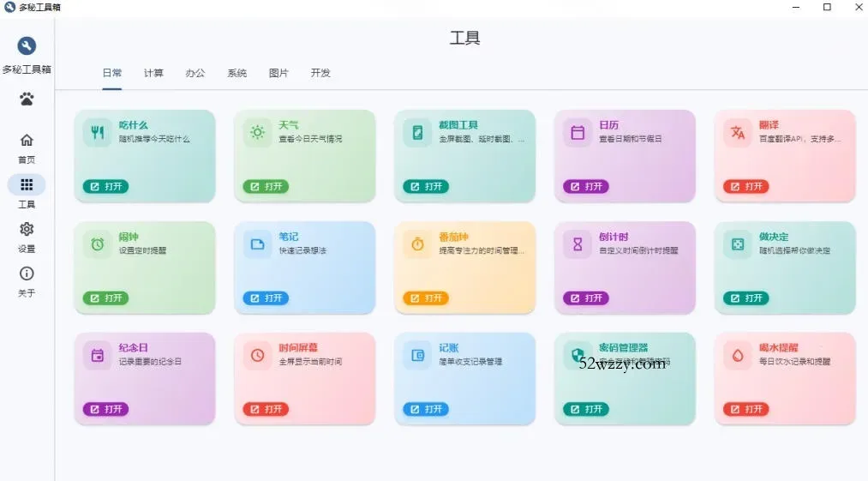Click the 做决定 dice icon

click(x=738, y=244)
